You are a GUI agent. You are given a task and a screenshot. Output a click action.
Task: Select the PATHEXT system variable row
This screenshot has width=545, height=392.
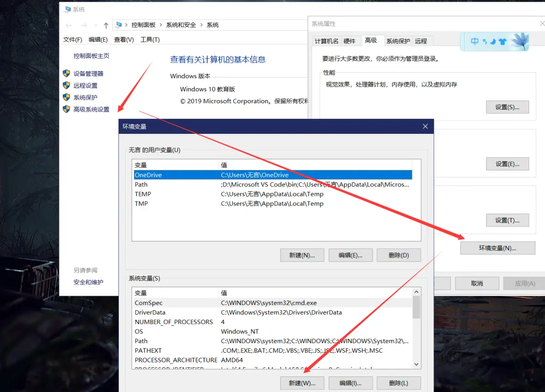(x=273, y=351)
